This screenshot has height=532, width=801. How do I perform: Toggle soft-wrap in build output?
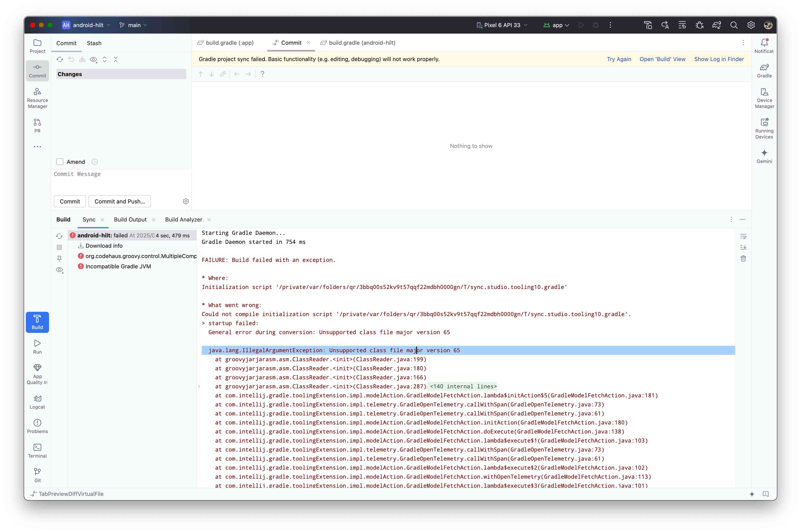pos(743,236)
